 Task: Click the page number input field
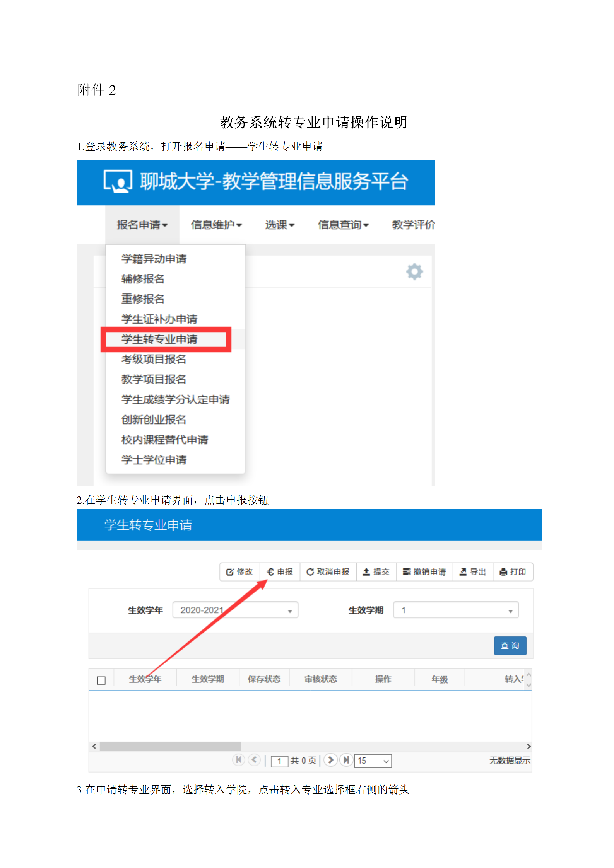[279, 761]
